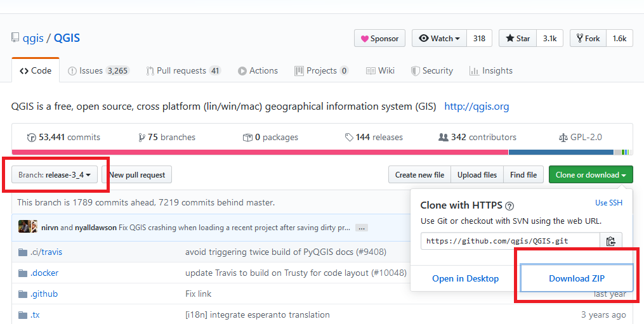Image resolution: width=644 pixels, height=324 pixels.
Task: Star the QGIS repository
Action: (x=518, y=39)
